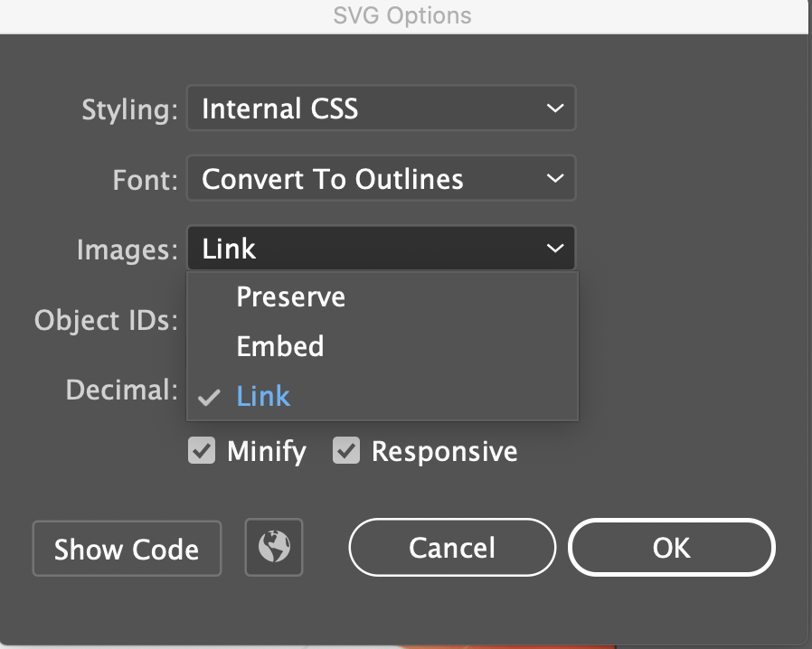Disable the Responsive option
The image size is (812, 649).
coord(347,450)
